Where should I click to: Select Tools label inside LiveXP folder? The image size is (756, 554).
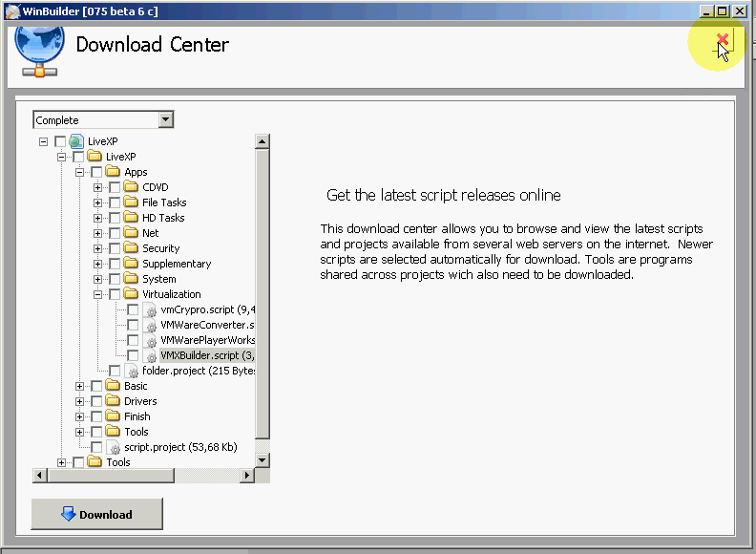(136, 432)
